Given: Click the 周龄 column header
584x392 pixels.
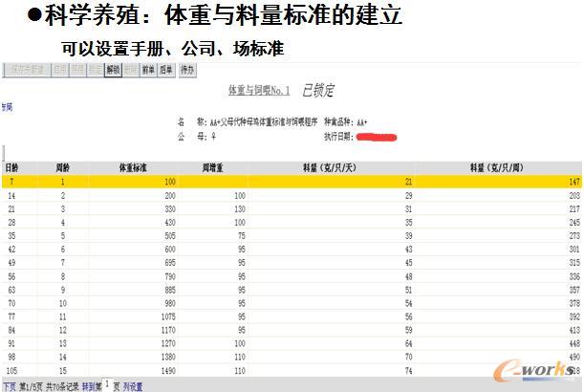Looking at the screenshot, I should point(62,166).
